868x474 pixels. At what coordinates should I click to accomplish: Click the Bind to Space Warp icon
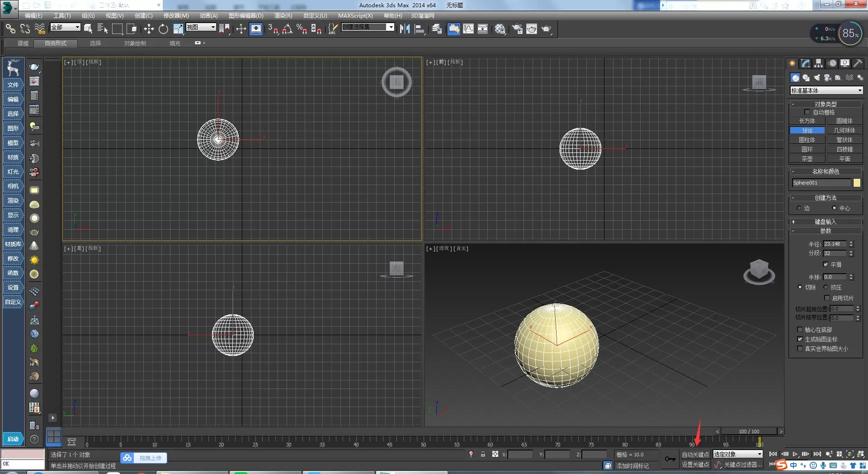[40, 29]
